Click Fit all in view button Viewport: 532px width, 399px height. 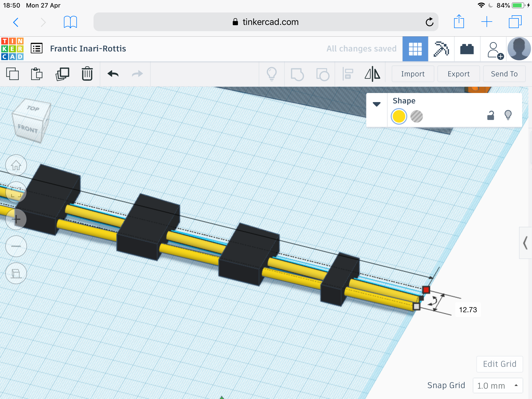click(x=16, y=192)
